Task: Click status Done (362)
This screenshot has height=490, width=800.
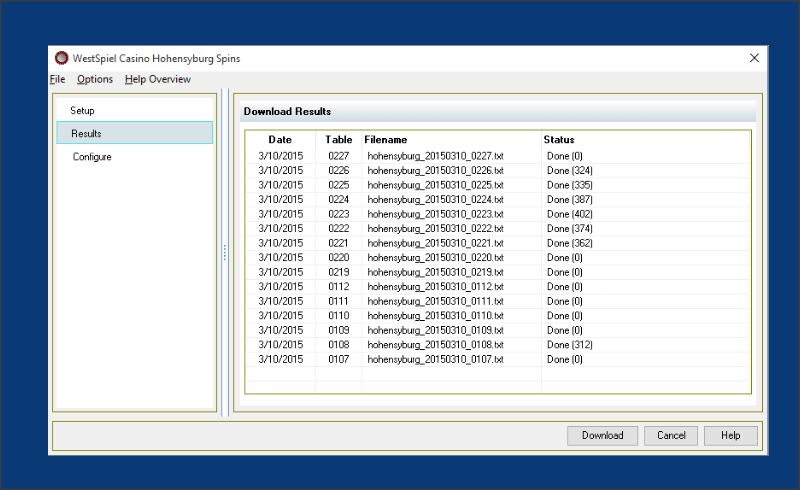Action: pyautogui.click(x=569, y=243)
